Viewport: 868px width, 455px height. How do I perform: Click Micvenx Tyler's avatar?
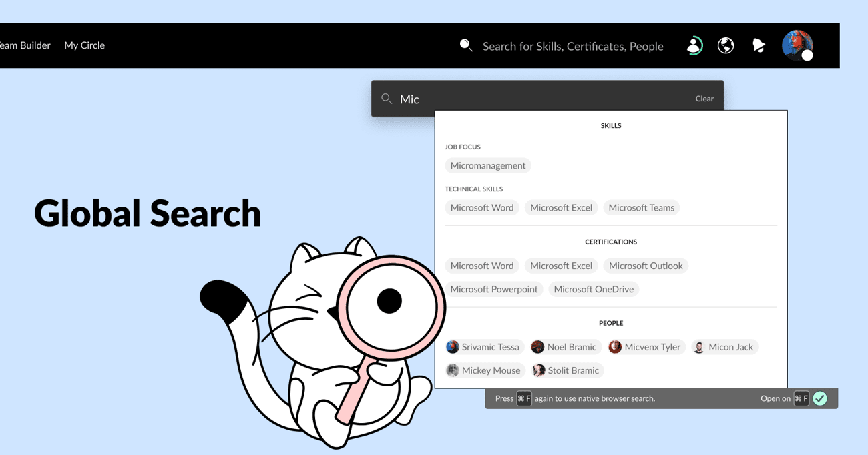point(615,347)
